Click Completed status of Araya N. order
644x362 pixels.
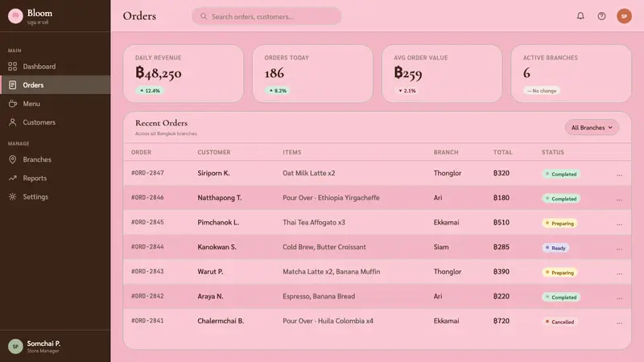561,297
